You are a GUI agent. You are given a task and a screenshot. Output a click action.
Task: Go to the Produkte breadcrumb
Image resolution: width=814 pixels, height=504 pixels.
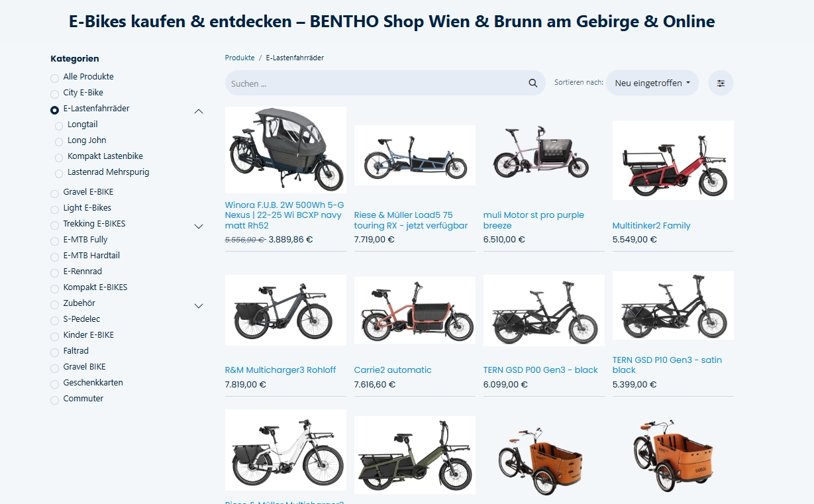click(240, 58)
